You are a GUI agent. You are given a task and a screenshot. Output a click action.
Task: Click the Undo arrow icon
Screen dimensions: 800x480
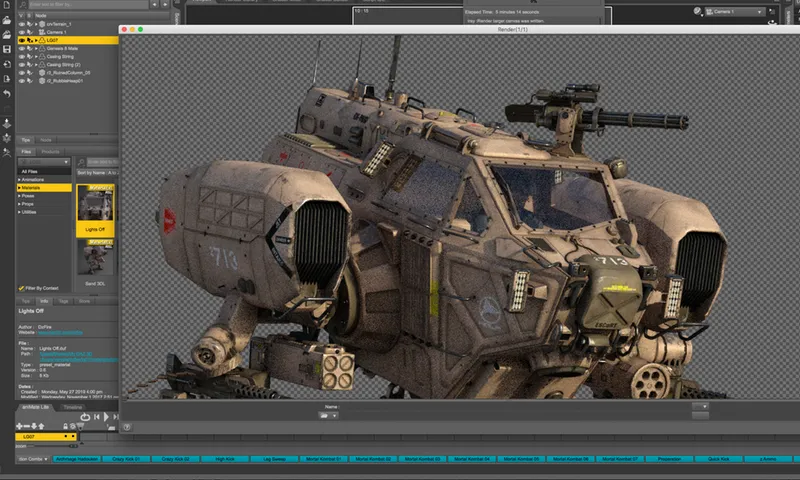point(7,94)
